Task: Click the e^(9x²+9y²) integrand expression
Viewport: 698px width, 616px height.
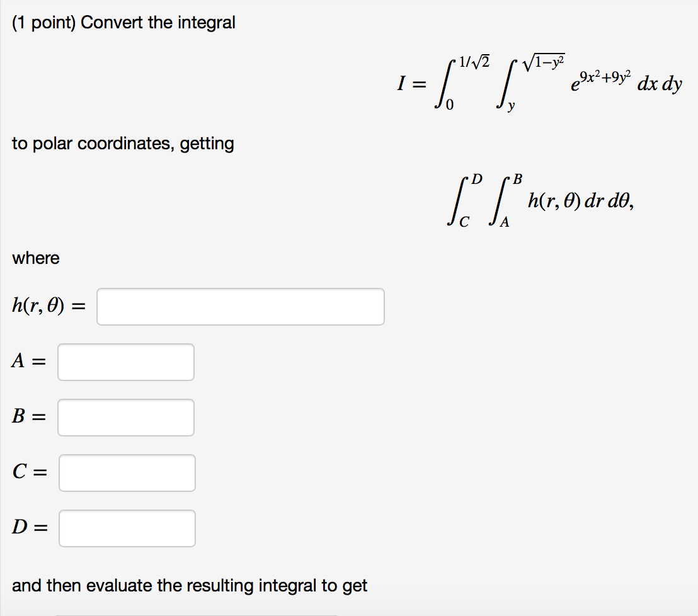Action: tap(601, 81)
